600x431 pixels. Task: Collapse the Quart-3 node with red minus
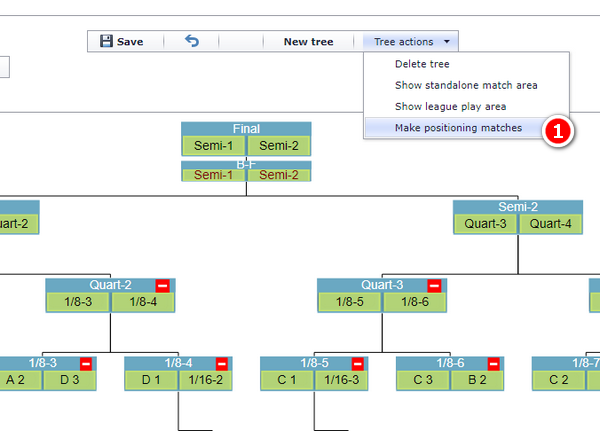pos(434,286)
